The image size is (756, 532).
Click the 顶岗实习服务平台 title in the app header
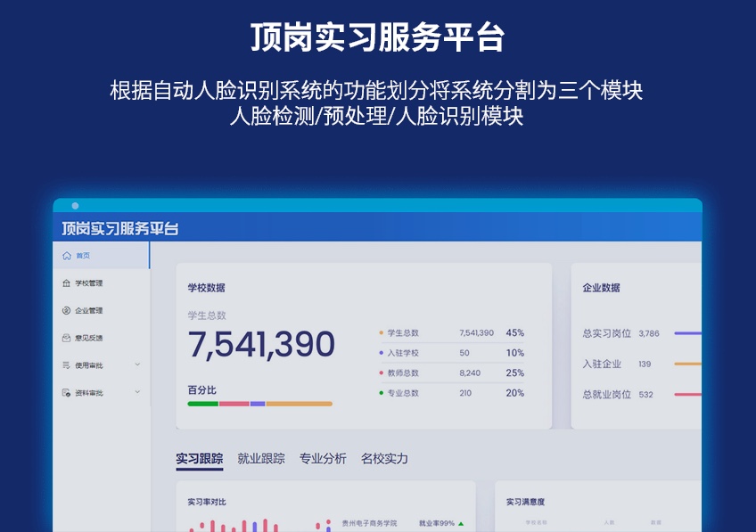point(120,228)
